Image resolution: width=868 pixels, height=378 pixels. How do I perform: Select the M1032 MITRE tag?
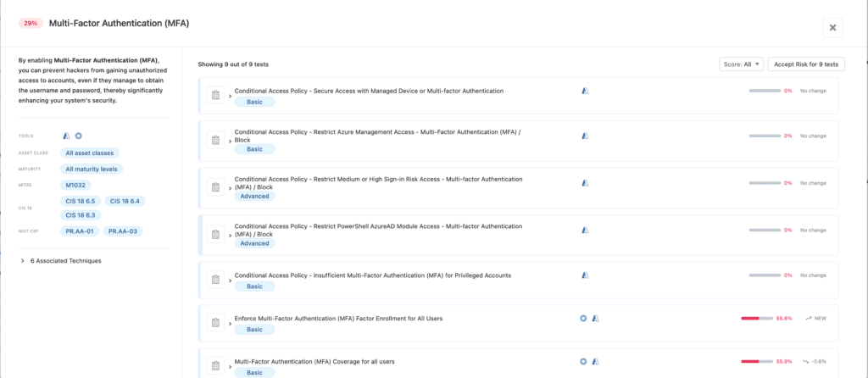[x=77, y=185]
